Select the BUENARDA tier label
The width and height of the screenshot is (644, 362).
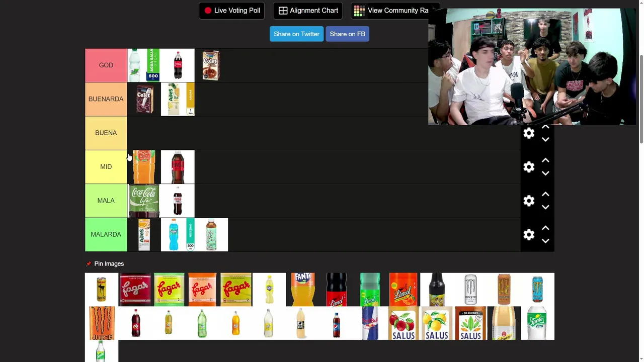tap(106, 99)
